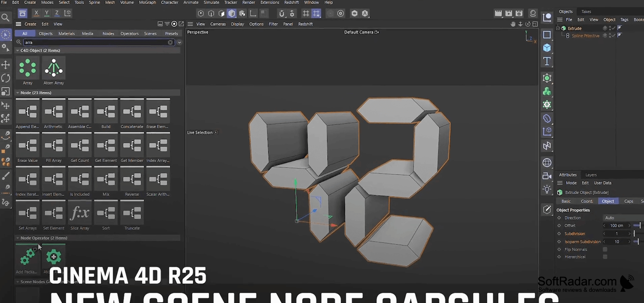Click the Cube primitive icon
Screen dimensions: 644x303
pos(547,48)
